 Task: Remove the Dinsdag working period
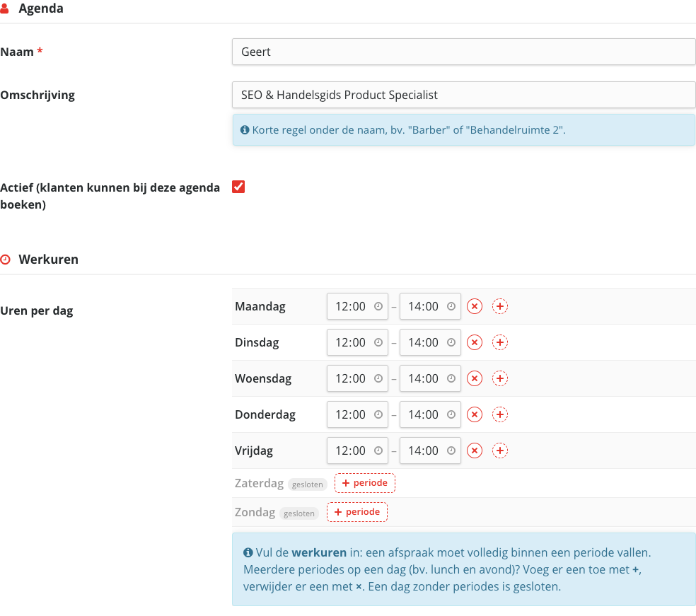(475, 342)
